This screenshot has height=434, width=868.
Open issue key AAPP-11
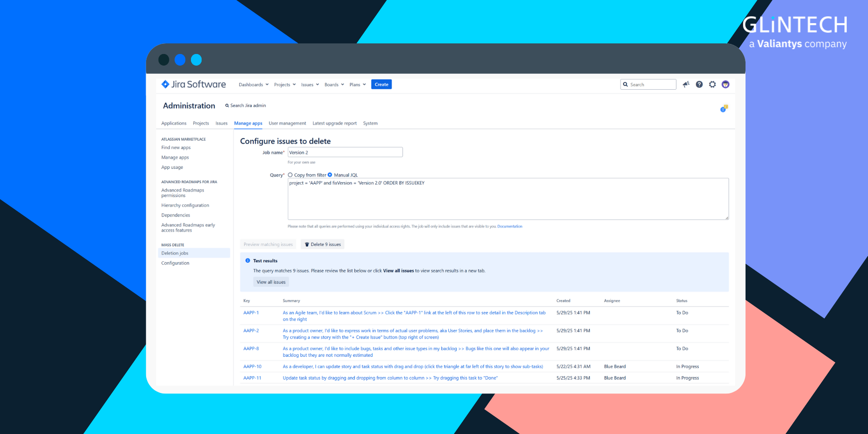pos(252,378)
